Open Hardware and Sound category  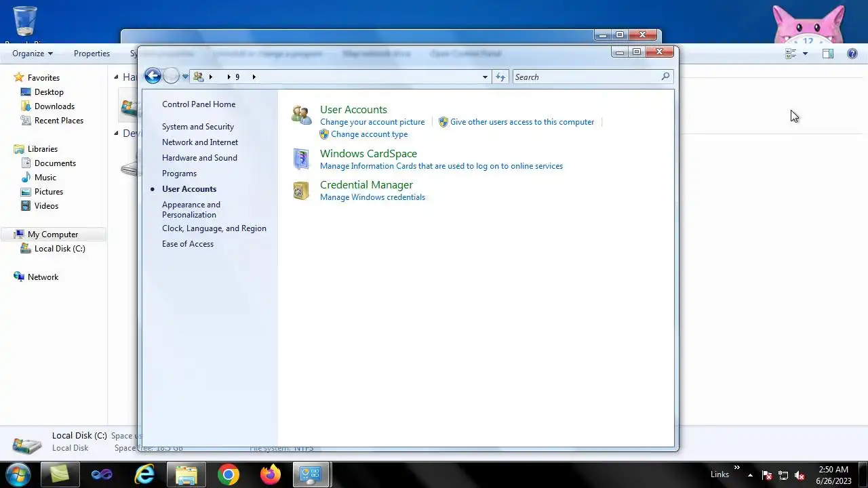199,158
